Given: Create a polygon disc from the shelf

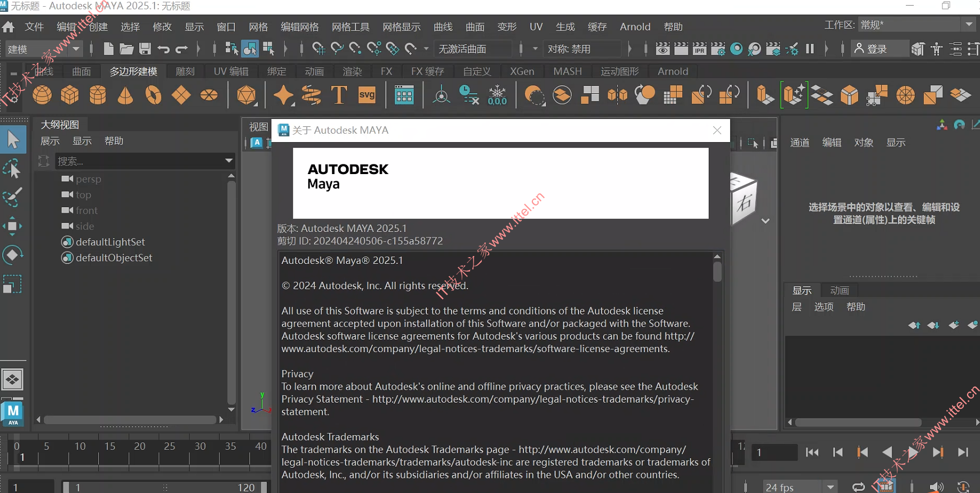Looking at the screenshot, I should pos(209,95).
